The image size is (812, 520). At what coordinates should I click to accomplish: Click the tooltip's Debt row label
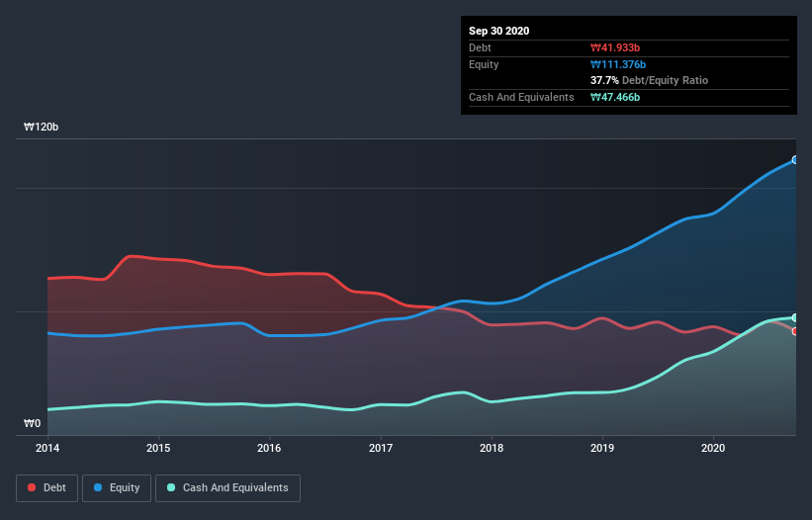coord(480,47)
